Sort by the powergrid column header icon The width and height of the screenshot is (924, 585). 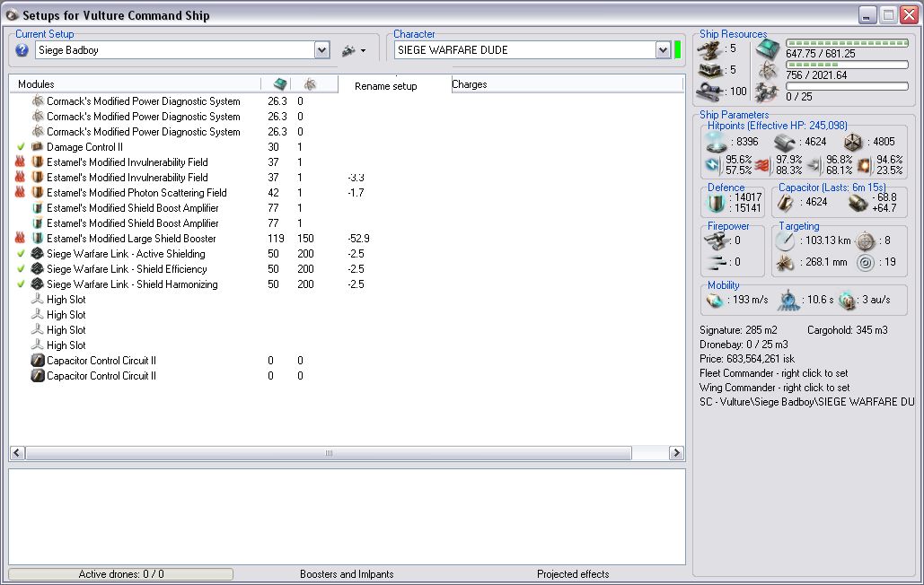pyautogui.click(x=310, y=84)
